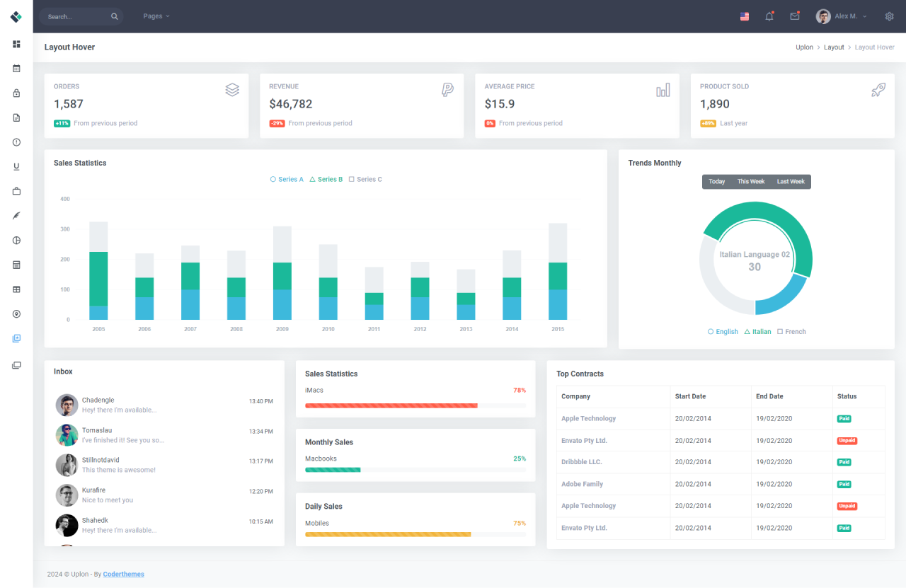This screenshot has height=588, width=906.
Task: Click the exclamation circle icon in the sidebar
Action: (x=16, y=142)
